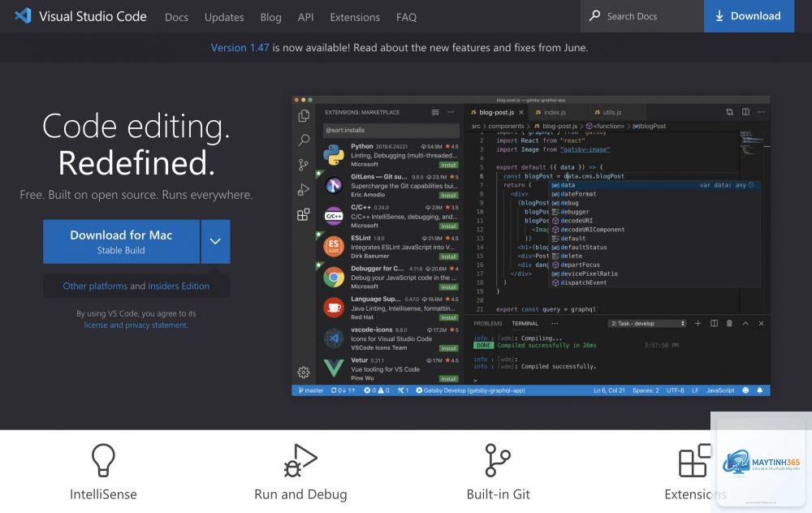Select the GitLens extension logo
Image resolution: width=812 pixels, height=513 pixels.
pyautogui.click(x=334, y=185)
